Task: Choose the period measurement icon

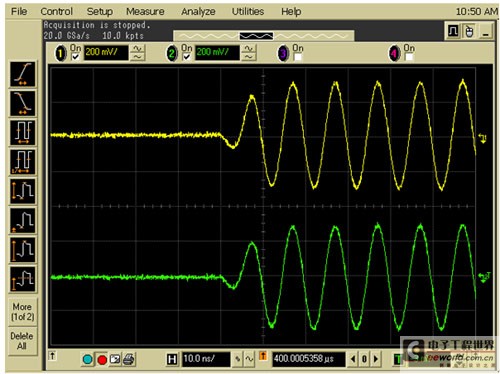Action: tap(23, 133)
